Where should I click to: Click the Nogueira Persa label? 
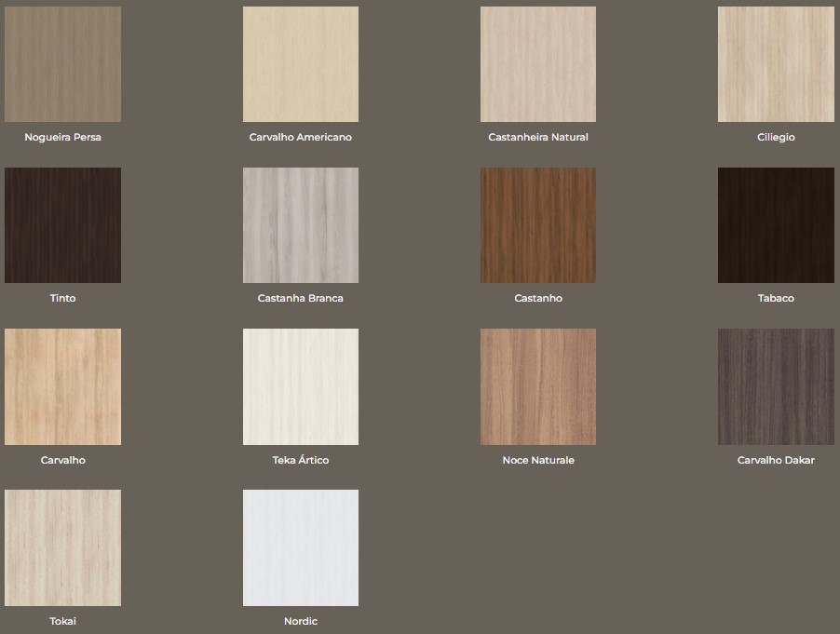click(62, 138)
